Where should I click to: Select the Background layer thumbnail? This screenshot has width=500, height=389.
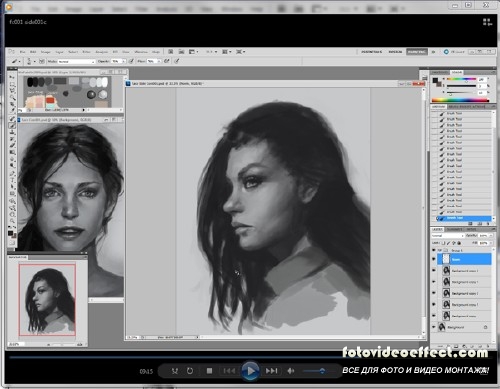[x=442, y=327]
